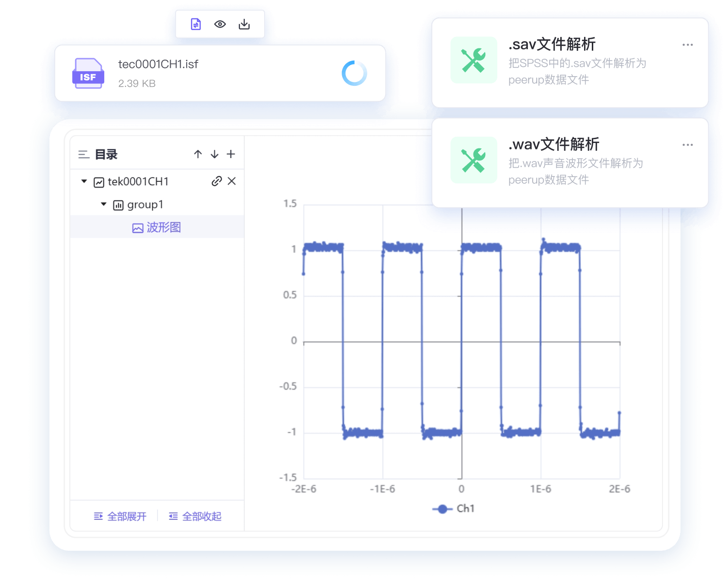This screenshot has width=728, height=579.
Task: Click the .sav description text 把SPSS中的.sav文件解析为
Action: (577, 64)
